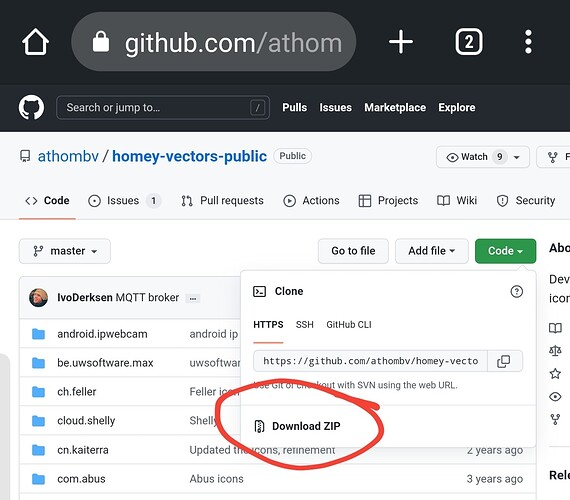Click Issues in the GitHub header
The width and height of the screenshot is (570, 500).
[x=336, y=108]
